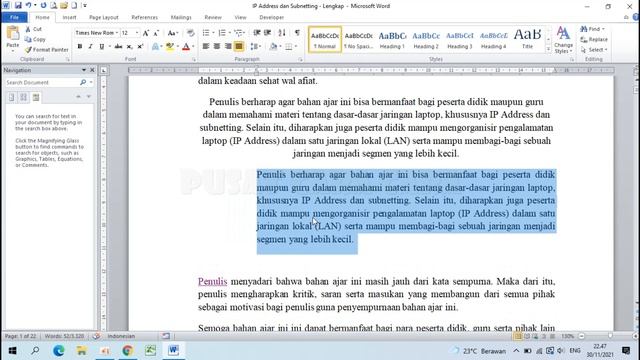Screen dimensions: 640x360
Task: Open the font name dropdown
Action: pos(117,33)
